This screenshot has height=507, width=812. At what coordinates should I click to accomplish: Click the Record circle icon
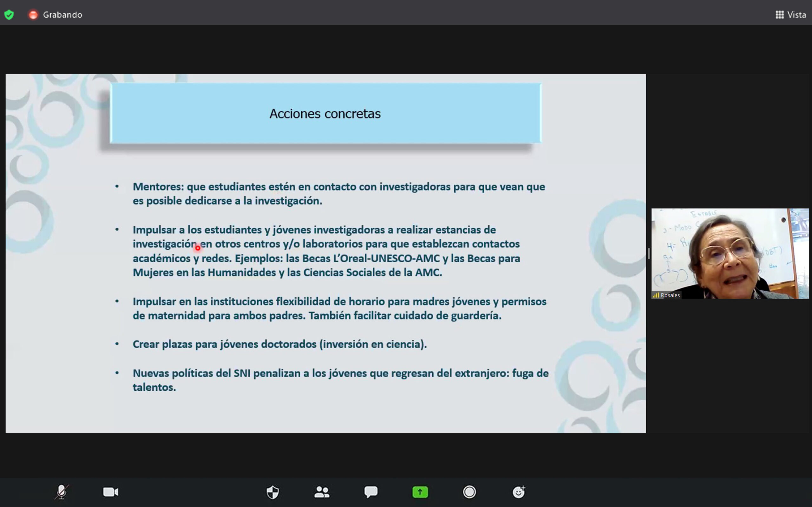[x=469, y=492]
